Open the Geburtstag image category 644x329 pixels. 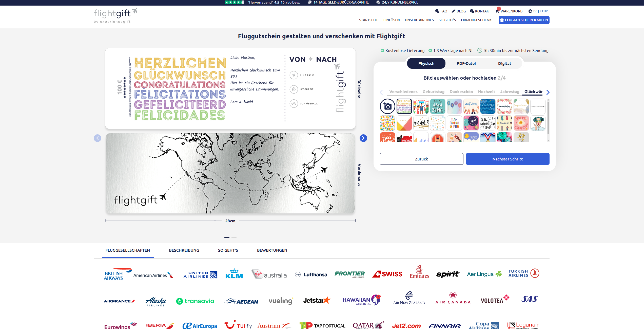pyautogui.click(x=434, y=92)
